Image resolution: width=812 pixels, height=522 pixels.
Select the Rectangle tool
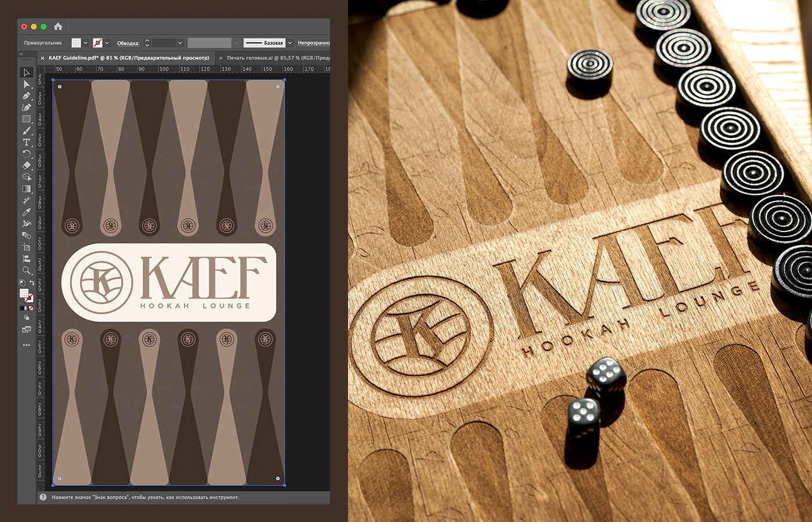click(x=26, y=119)
